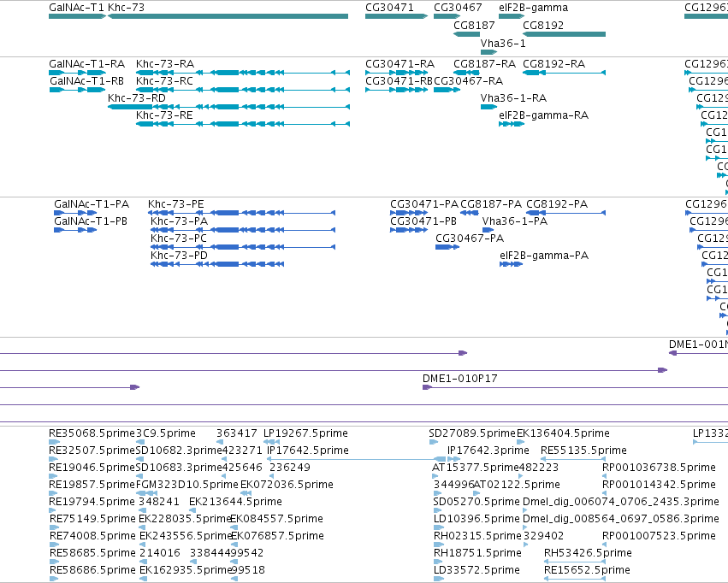Image resolution: width=728 pixels, height=583 pixels.
Task: Click EST RE35068.5prime
Action: [54, 442]
